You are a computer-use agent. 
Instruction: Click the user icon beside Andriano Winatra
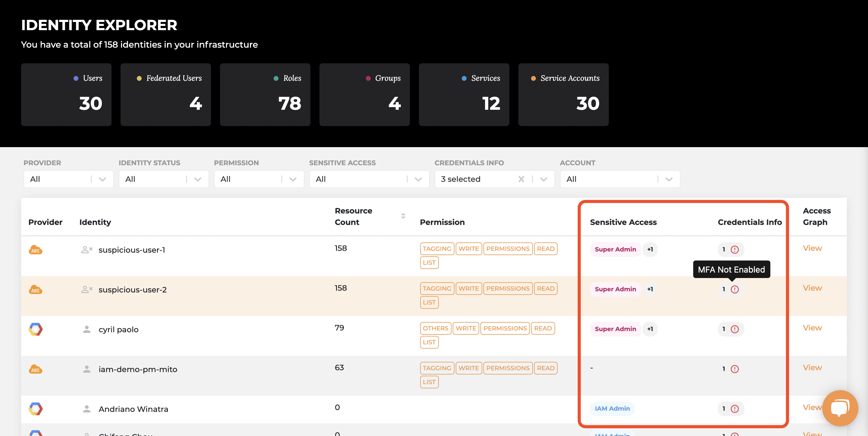tap(86, 409)
